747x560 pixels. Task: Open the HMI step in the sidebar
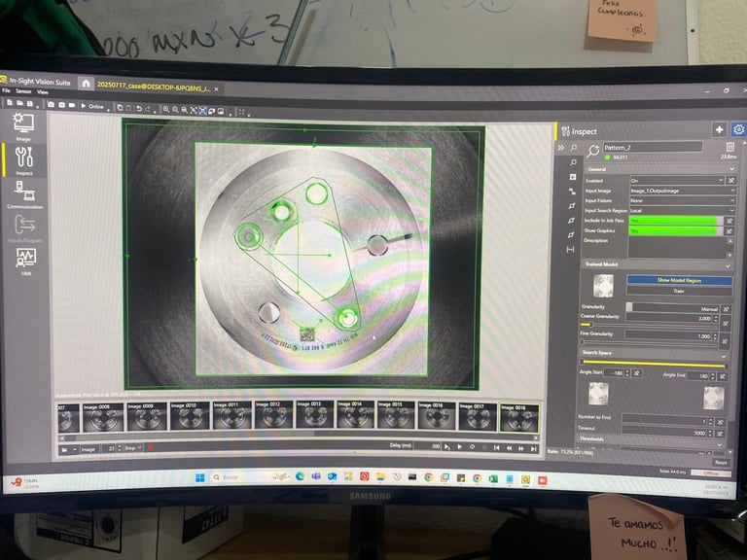click(x=25, y=262)
